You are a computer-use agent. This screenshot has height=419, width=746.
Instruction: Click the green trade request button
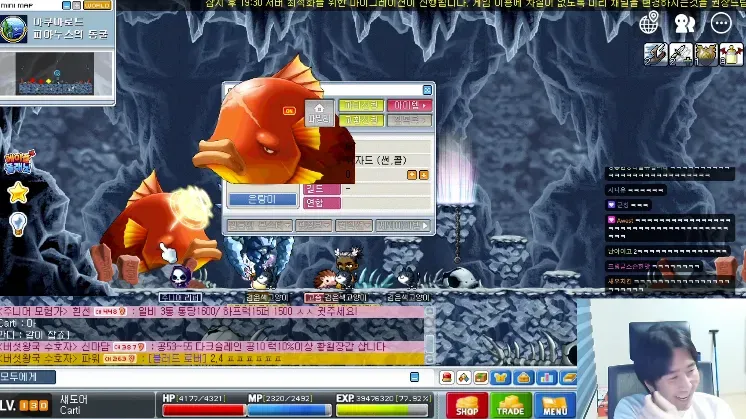tap(361, 120)
